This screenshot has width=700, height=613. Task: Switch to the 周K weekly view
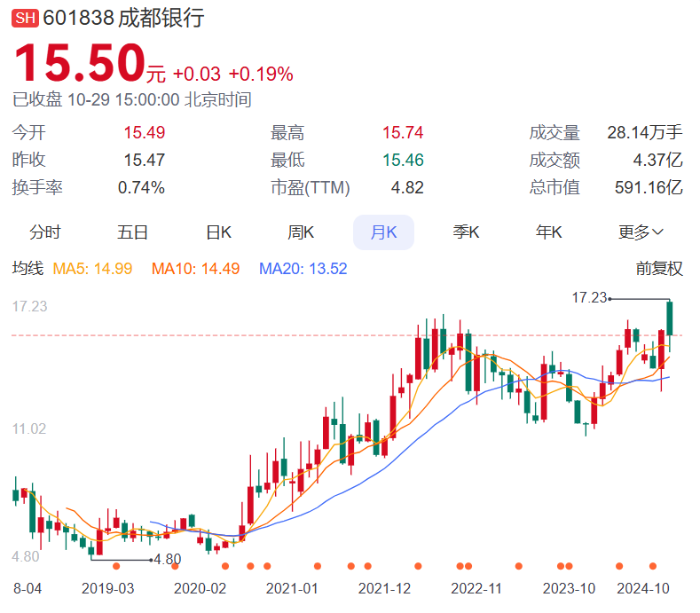(x=301, y=232)
